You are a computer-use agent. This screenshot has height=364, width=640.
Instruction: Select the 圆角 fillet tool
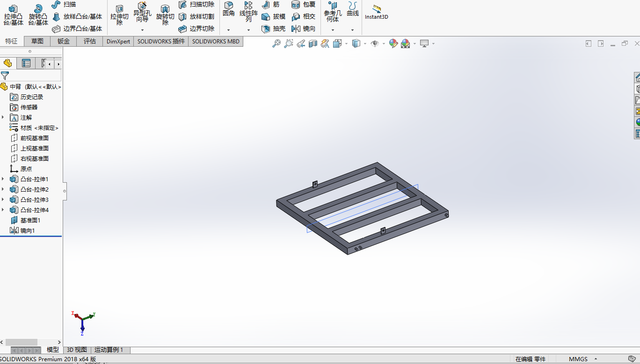(x=229, y=9)
